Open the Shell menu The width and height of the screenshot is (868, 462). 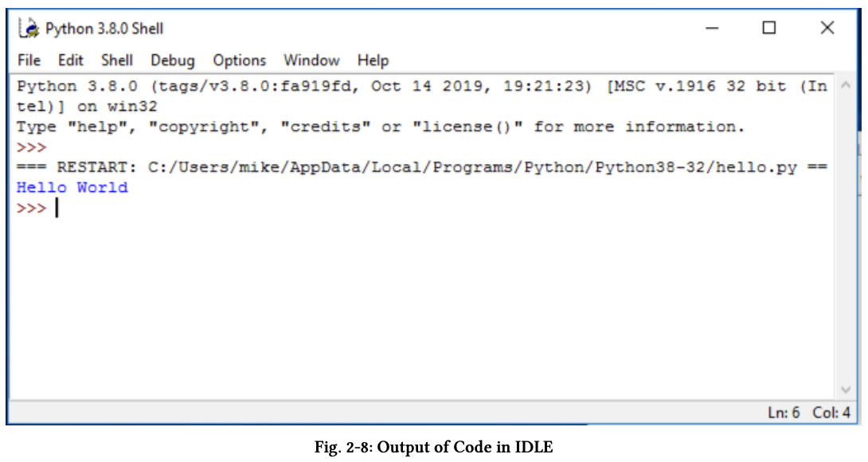click(x=117, y=61)
